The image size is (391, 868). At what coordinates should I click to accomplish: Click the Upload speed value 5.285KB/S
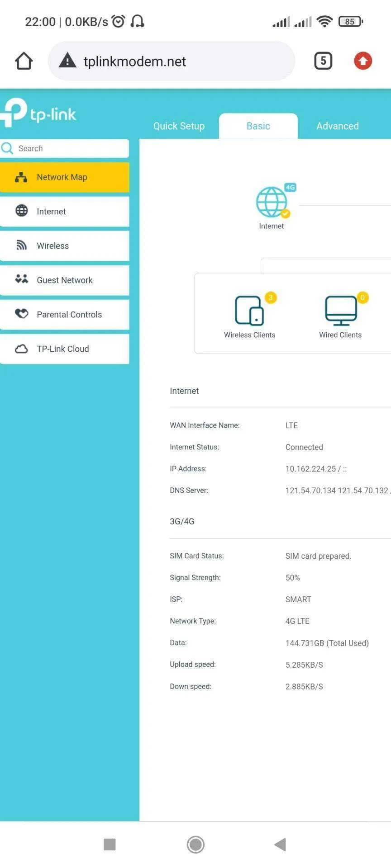304,665
